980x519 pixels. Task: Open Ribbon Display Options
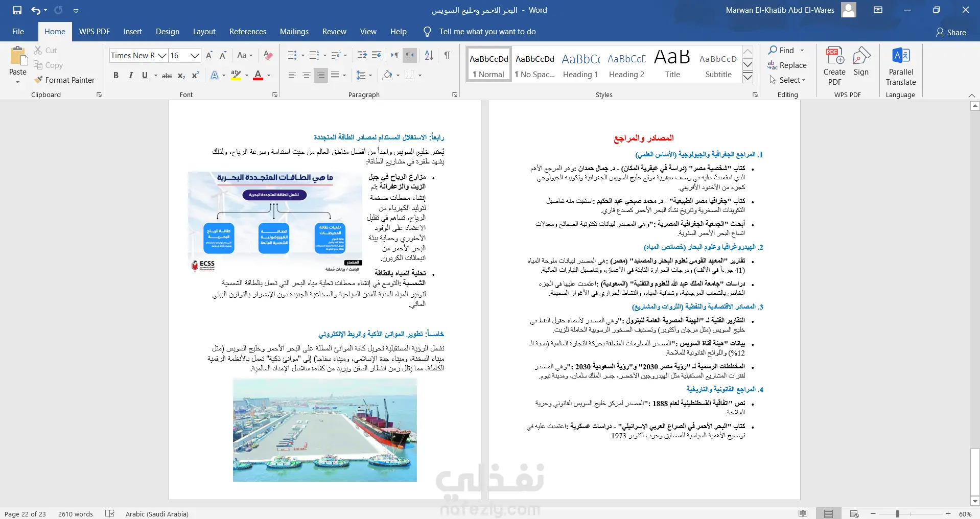point(878,10)
